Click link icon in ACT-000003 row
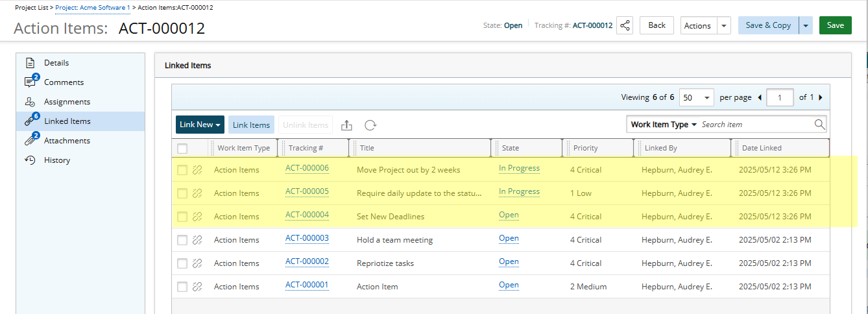The height and width of the screenshot is (314, 868). tap(198, 240)
